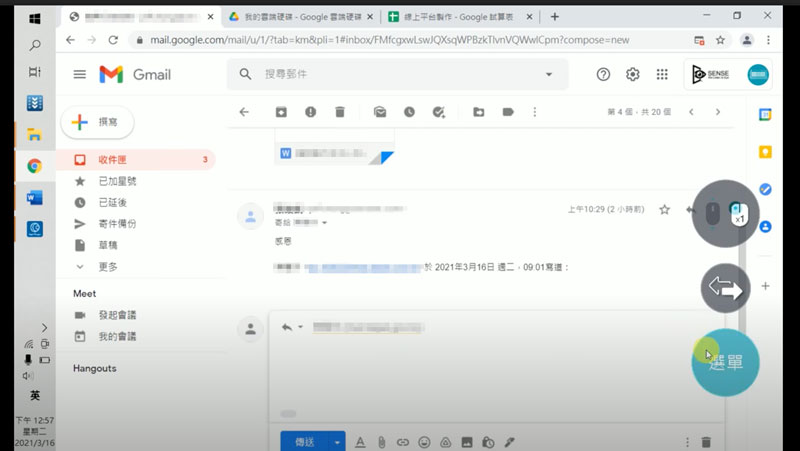Discard the reply draft
Image resolution: width=800 pixels, height=451 pixels.
click(x=706, y=442)
